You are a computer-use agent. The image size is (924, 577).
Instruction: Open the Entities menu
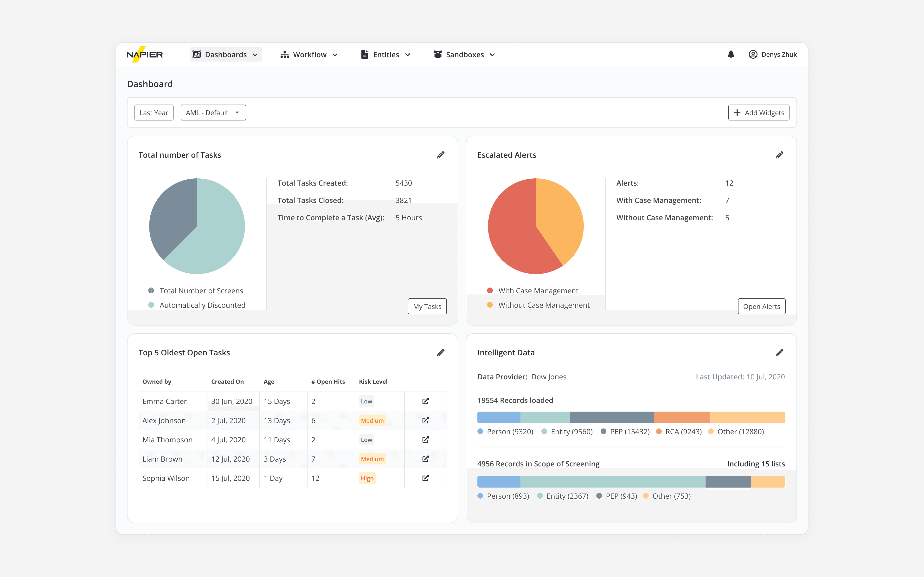(x=386, y=55)
